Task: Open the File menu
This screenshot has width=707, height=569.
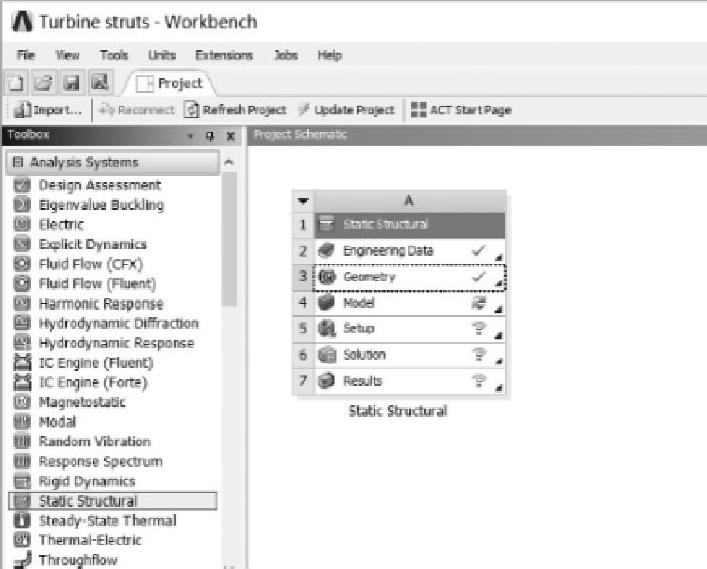Action: tap(25, 55)
